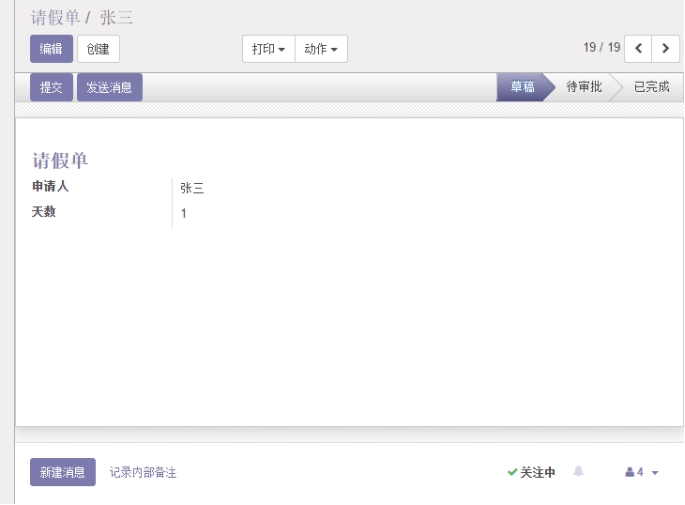Expand the 动作 dropdown menu

tap(321, 49)
